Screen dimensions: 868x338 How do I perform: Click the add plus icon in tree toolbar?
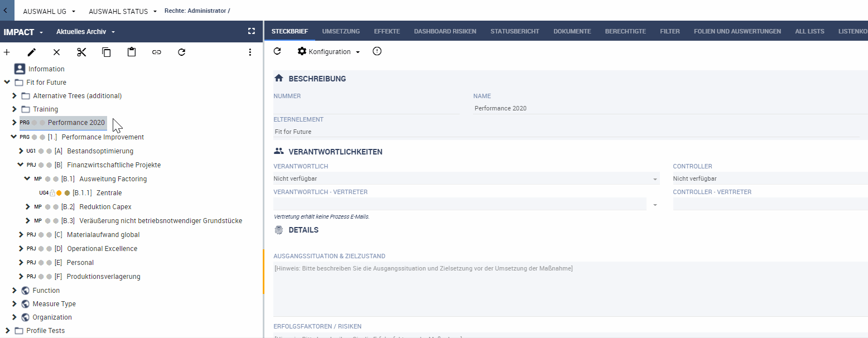[x=7, y=52]
